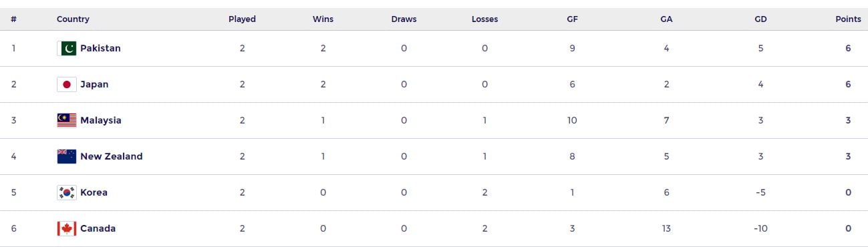Click the Draws column header

point(404,19)
